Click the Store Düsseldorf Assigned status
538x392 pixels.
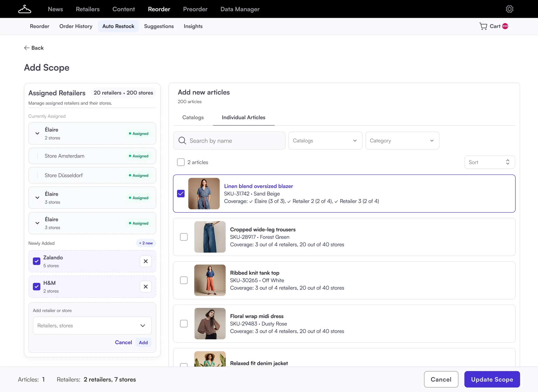(139, 175)
